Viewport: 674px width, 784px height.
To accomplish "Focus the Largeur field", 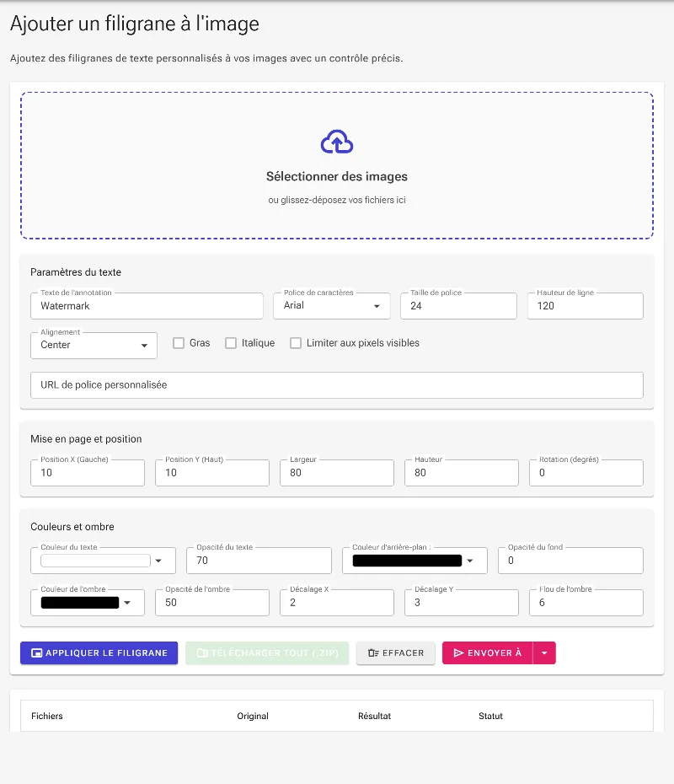I will click(x=337, y=473).
